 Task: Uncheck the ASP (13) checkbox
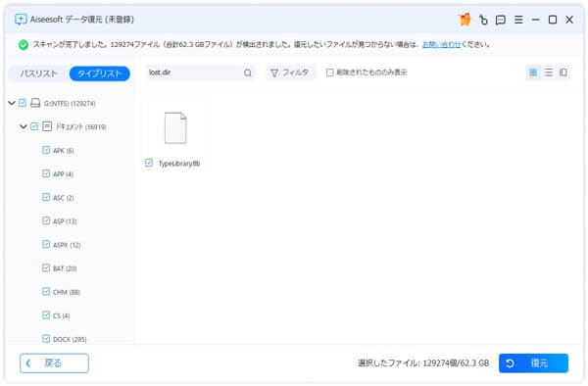click(x=46, y=220)
